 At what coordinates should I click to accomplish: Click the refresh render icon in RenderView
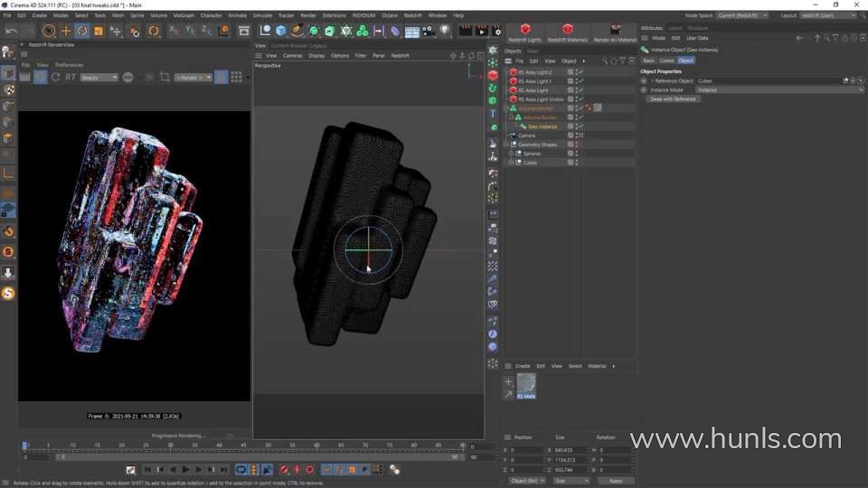(x=55, y=78)
